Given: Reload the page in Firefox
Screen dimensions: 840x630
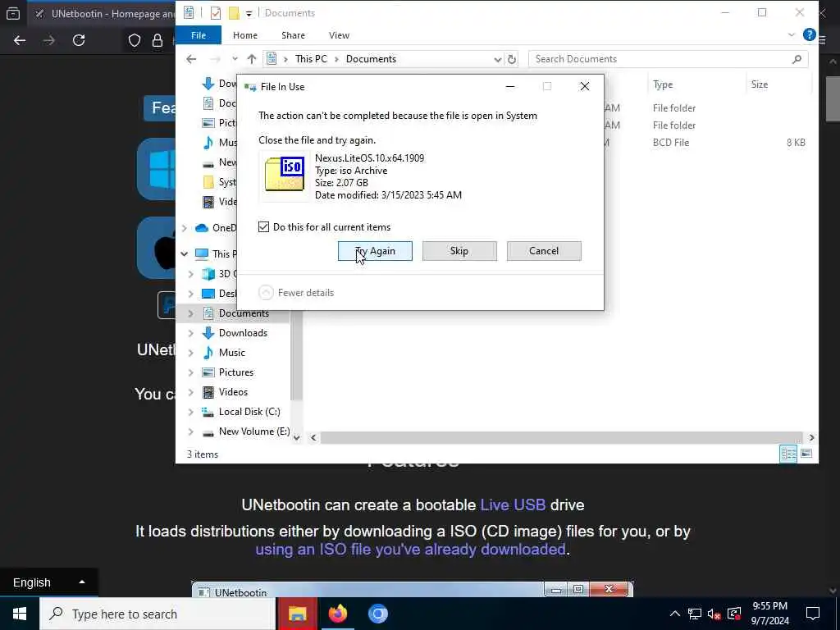Looking at the screenshot, I should coord(79,40).
